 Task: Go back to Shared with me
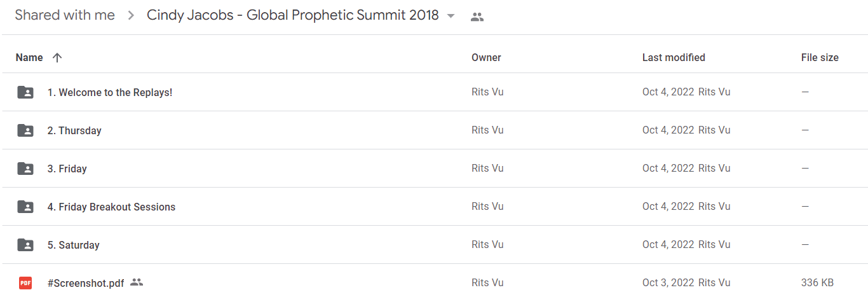click(65, 15)
